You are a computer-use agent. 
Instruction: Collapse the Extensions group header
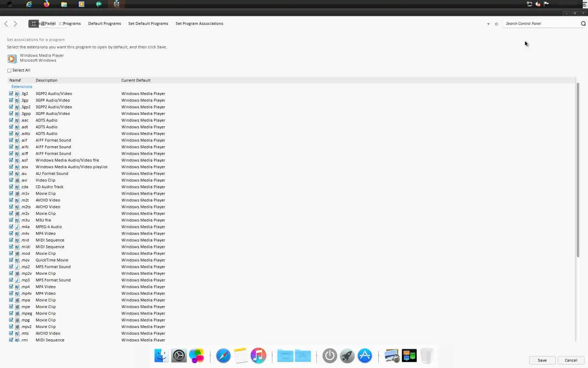(22, 87)
